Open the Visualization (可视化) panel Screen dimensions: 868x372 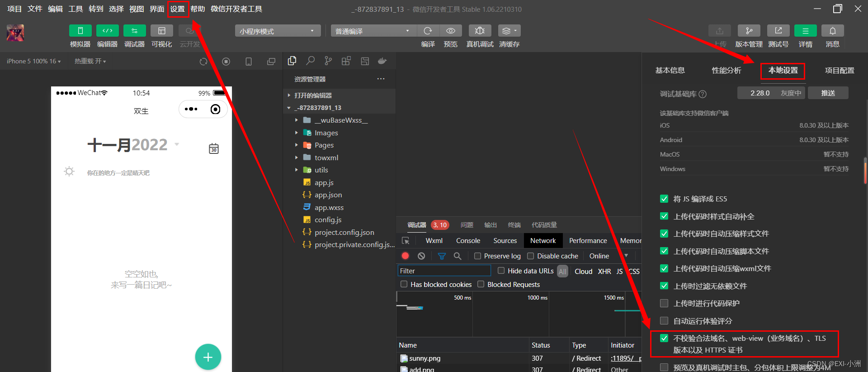tap(162, 31)
